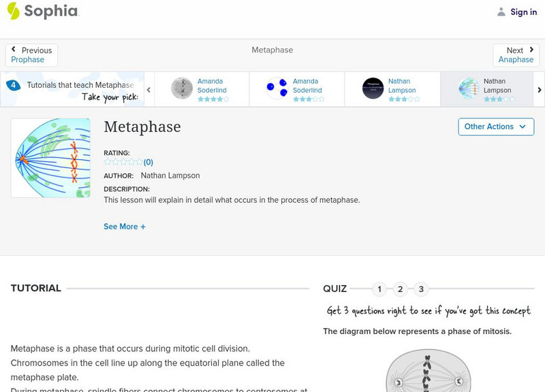This screenshot has height=392, width=545.
Task: Select the highlighted Nathan Lampson tutorial card
Action: point(486,89)
